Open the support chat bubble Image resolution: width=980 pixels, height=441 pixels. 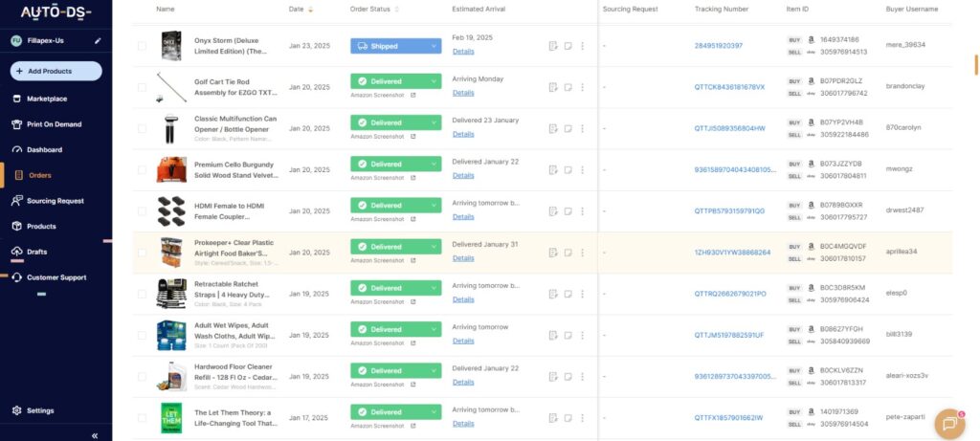click(948, 423)
